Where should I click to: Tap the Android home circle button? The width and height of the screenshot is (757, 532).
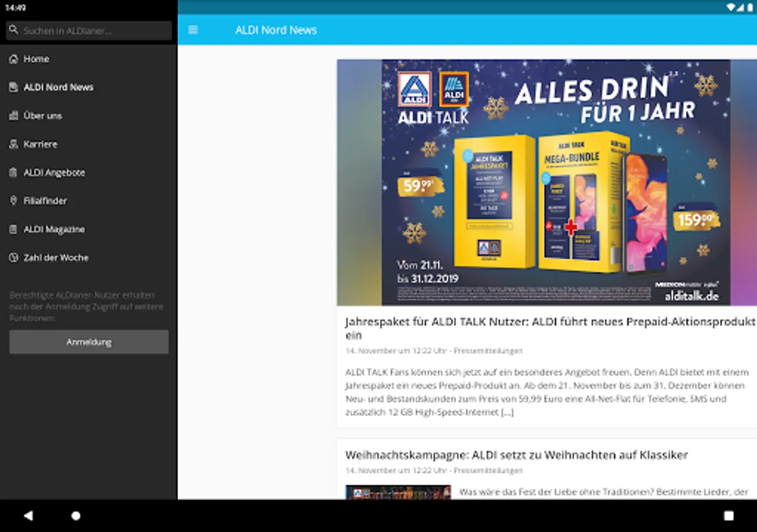[76, 515]
